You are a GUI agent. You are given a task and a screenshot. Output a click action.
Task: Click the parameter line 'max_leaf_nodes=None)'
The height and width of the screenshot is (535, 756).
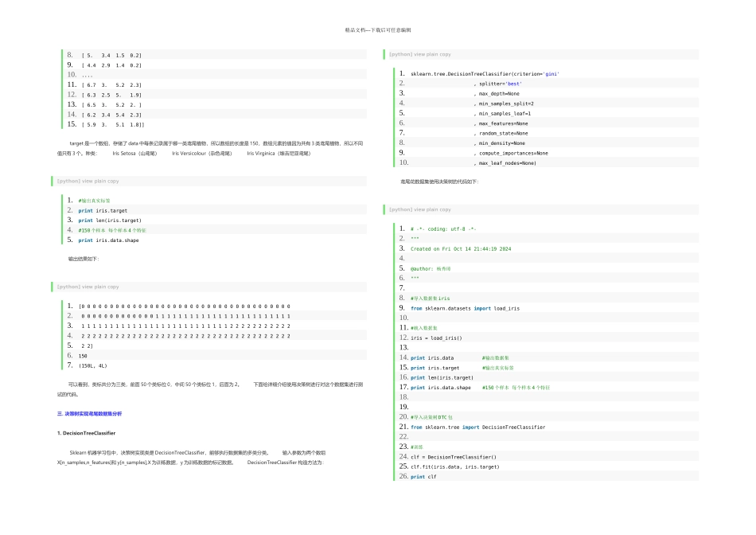(x=505, y=163)
